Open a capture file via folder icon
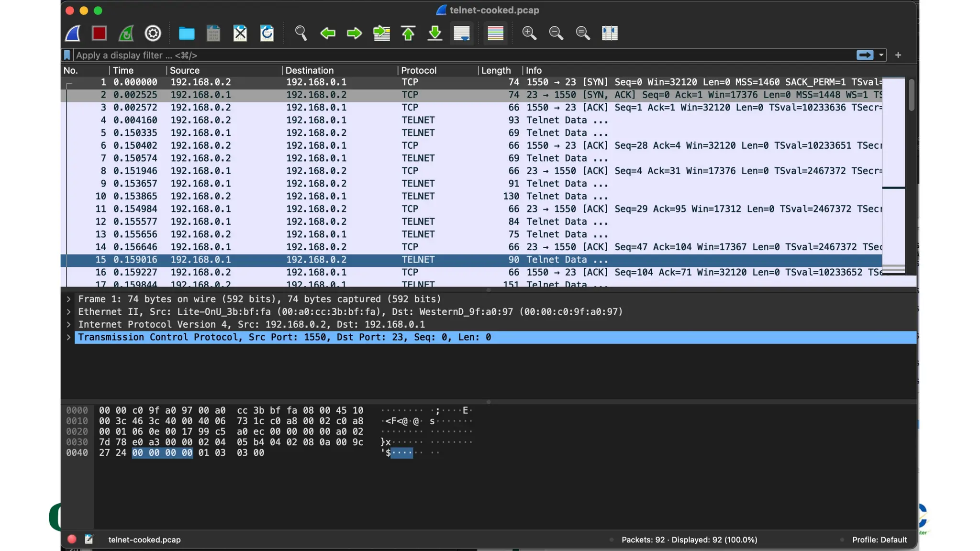 [186, 33]
